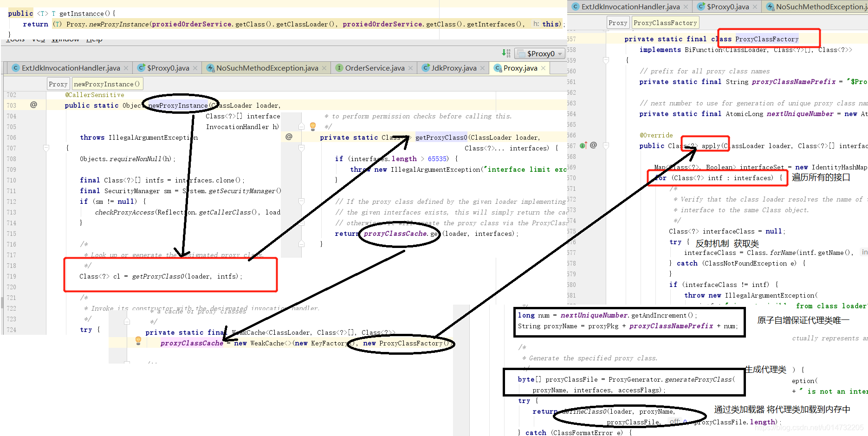This screenshot has height=436, width=868.
Task: Toggle fold marker beside the lit bulb comment end
Action: point(301,126)
